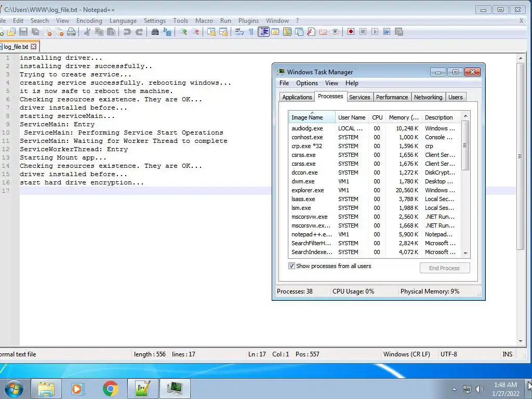Open the Windows Start button
Screen dimensions: 532x399
click(14, 388)
